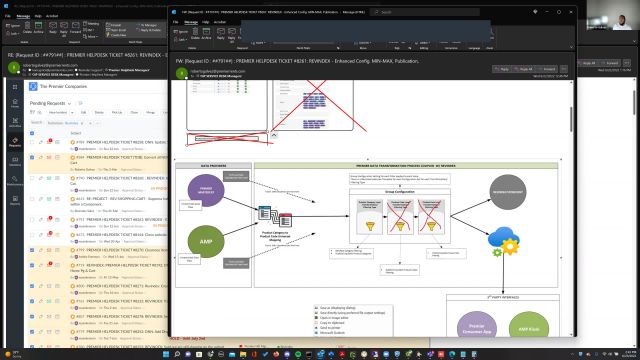Click back window vertical scrollbar thumb
Image resolution: width=640 pixels, height=360 pixels.
(x=634, y=102)
